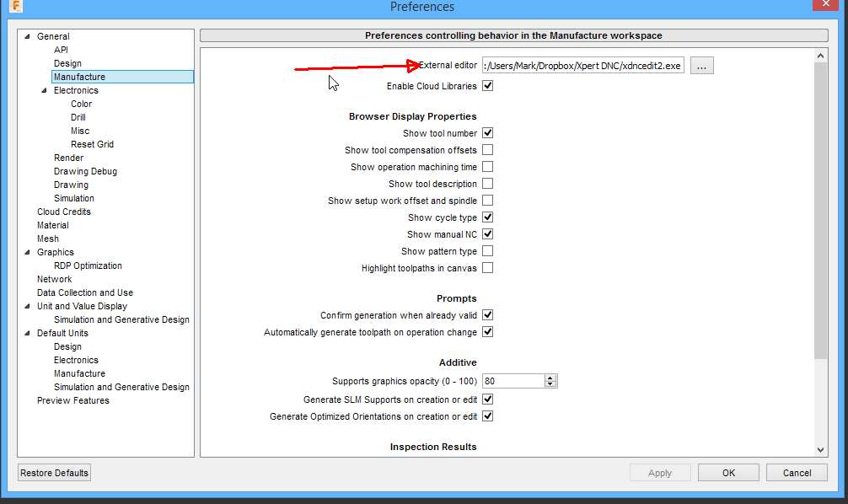Collapse the General tree node

coord(27,36)
